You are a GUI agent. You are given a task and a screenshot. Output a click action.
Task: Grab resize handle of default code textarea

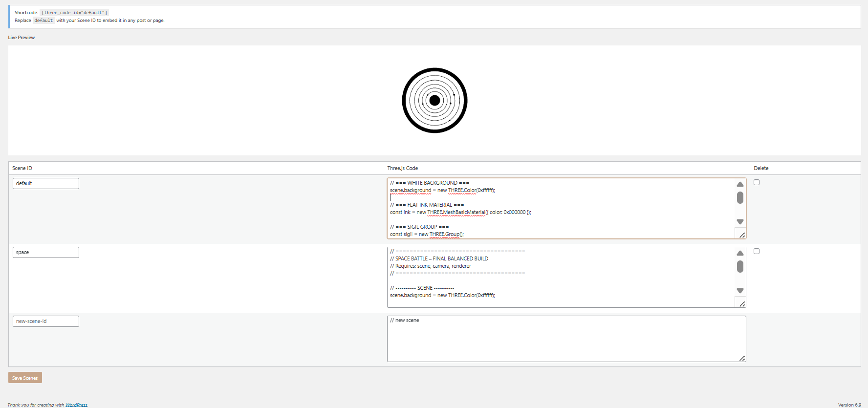coord(742,235)
